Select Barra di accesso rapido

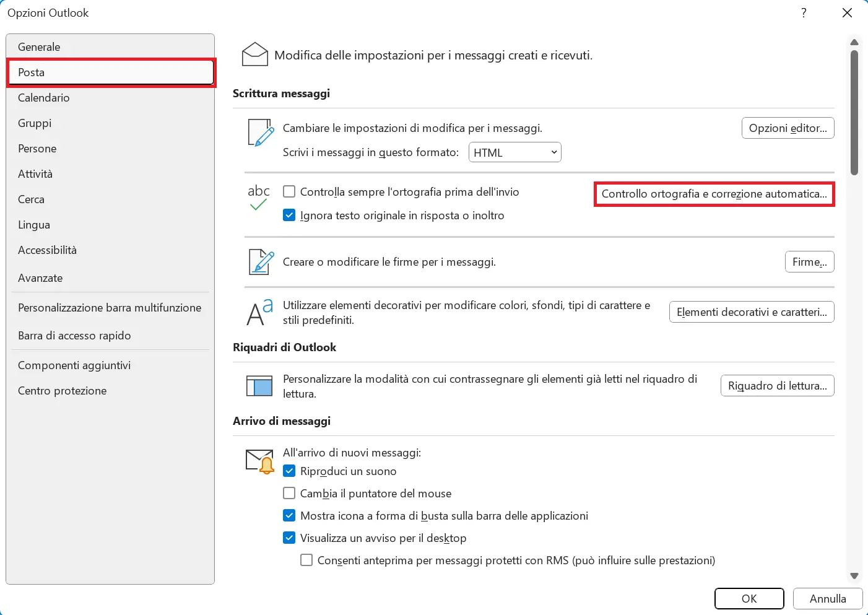click(110, 336)
